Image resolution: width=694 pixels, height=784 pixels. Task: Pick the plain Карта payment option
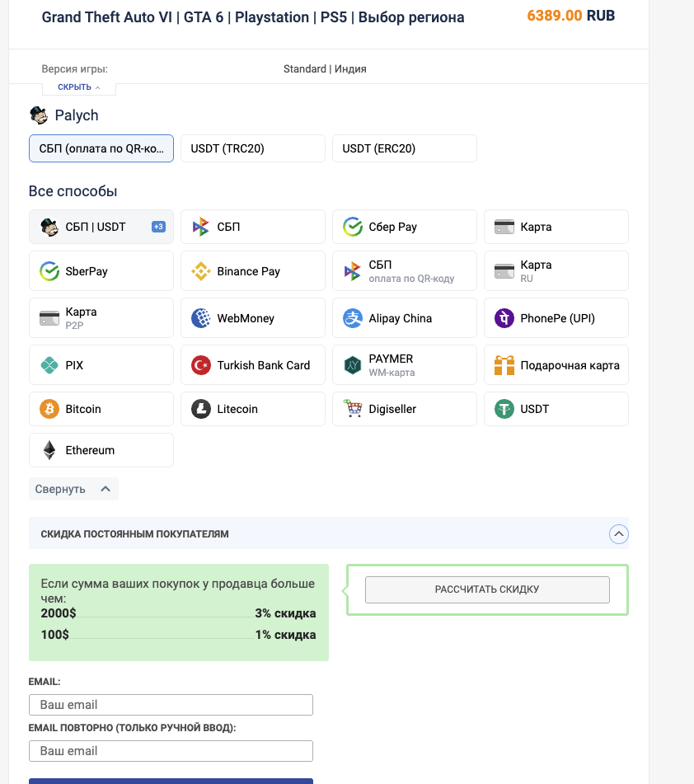(556, 227)
